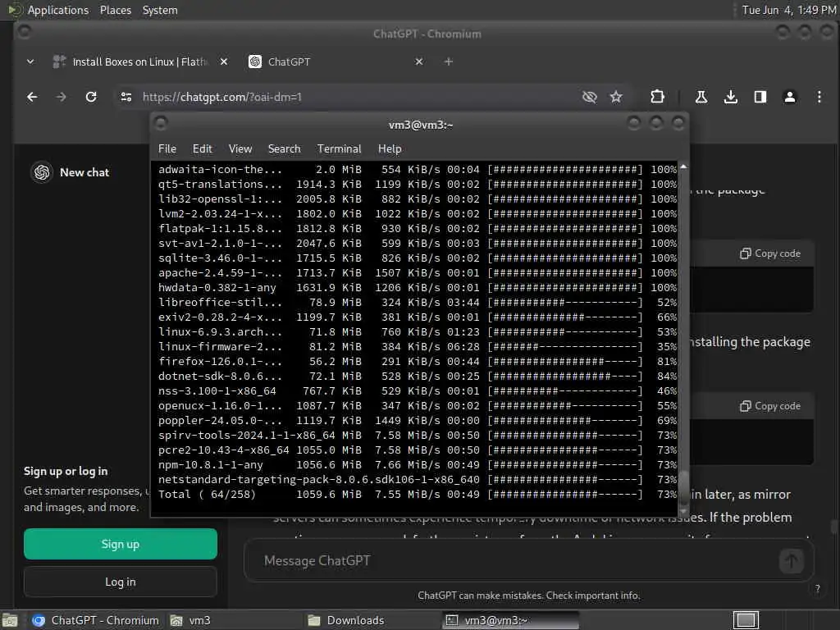Click the firefox-126.0.1 download line

418,362
